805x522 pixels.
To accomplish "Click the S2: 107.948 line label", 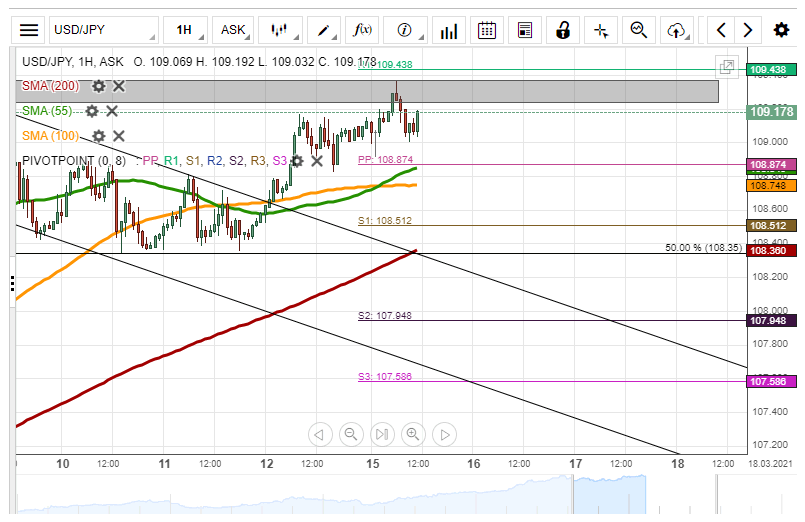I will [x=385, y=316].
